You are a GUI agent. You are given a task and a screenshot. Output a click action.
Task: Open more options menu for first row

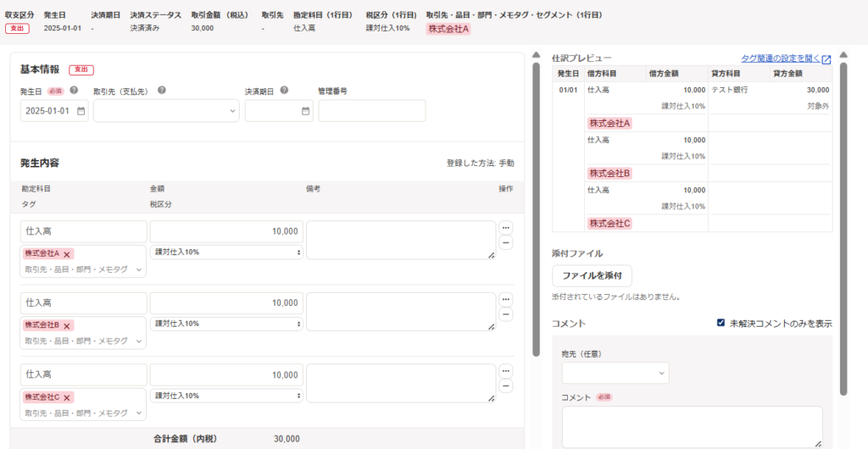[506, 228]
